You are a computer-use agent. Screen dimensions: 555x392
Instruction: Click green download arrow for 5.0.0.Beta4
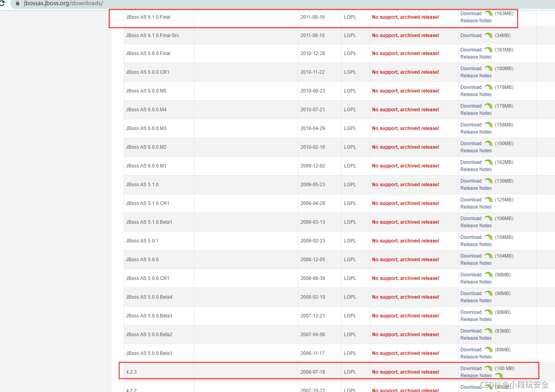click(488, 294)
